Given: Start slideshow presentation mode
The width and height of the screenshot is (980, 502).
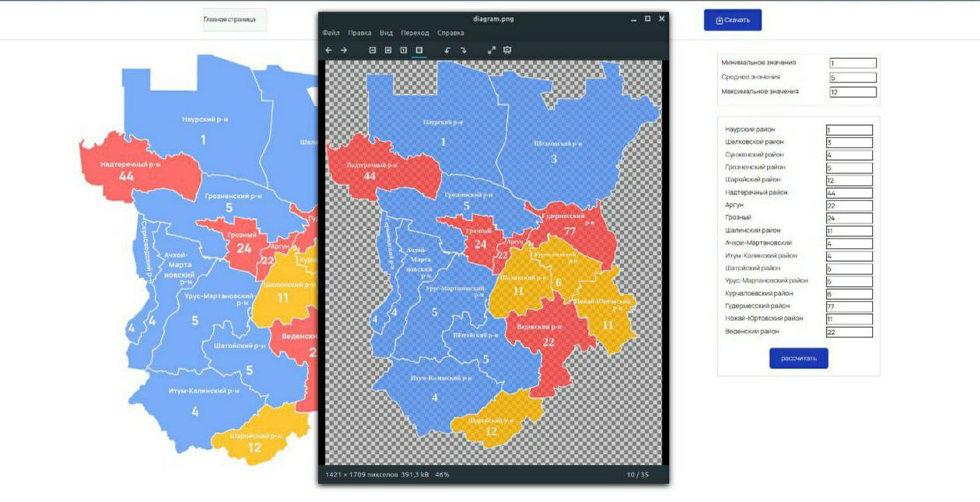Looking at the screenshot, I should (507, 50).
